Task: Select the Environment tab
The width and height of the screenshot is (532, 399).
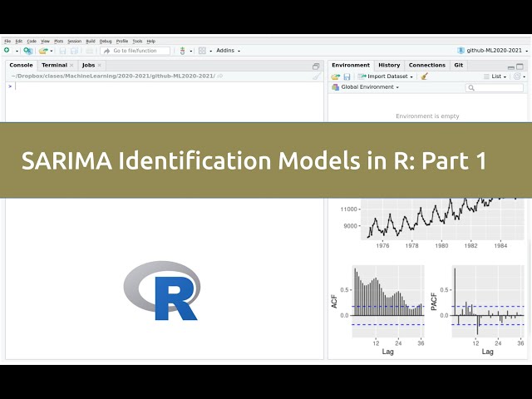Action: tap(351, 65)
